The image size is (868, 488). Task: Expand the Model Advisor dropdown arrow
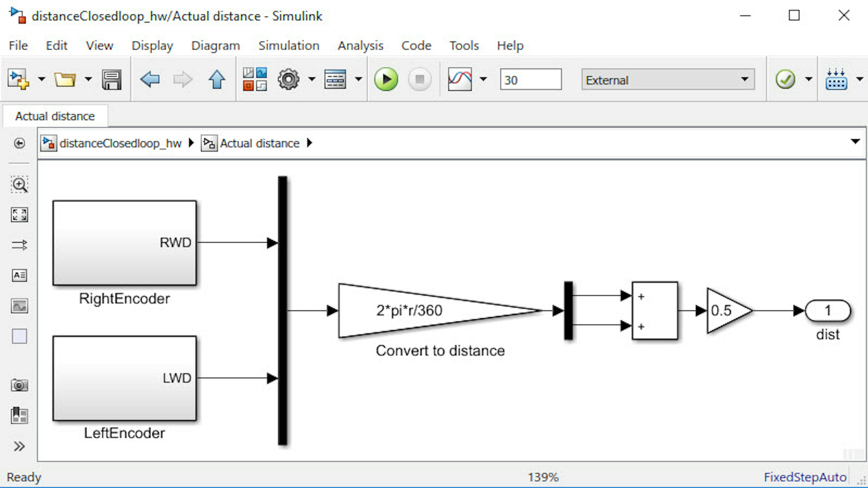coord(808,80)
